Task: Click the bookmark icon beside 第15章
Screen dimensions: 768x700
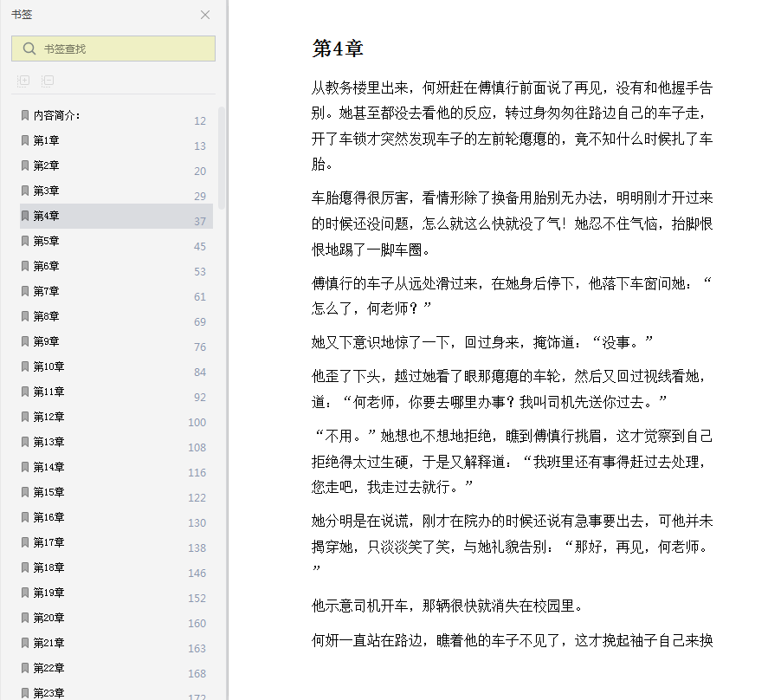Action: (25, 493)
